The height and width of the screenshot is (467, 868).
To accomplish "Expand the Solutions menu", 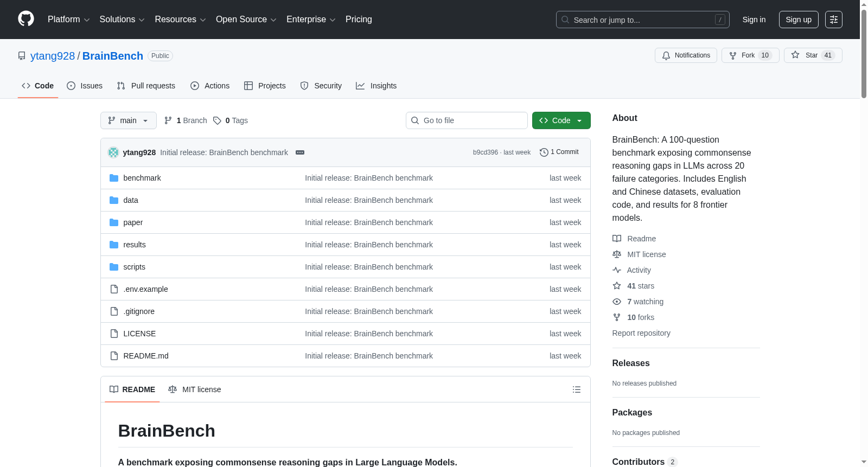I will (122, 20).
